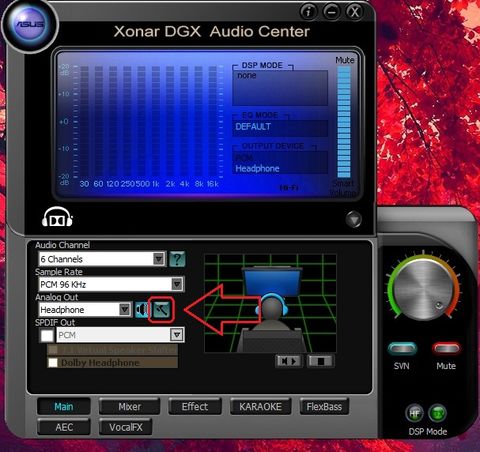This screenshot has width=480, height=452.
Task: Expand the Sample Rate PCM 96 KHz dropdown
Action: tap(111, 284)
